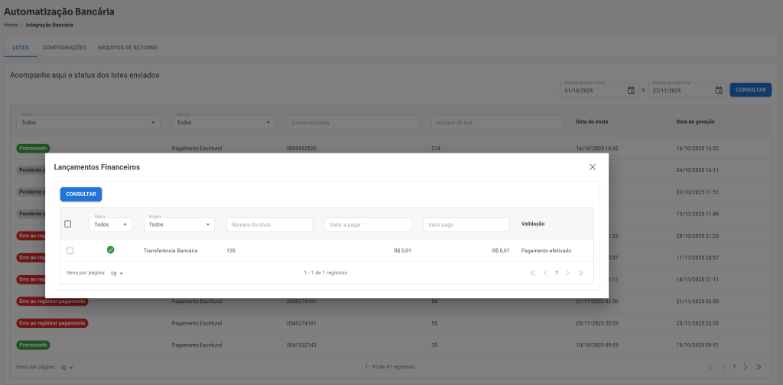Click dialog's 1 - 1 de 1 registros text
Screen dimensions: 783x385
(x=326, y=273)
